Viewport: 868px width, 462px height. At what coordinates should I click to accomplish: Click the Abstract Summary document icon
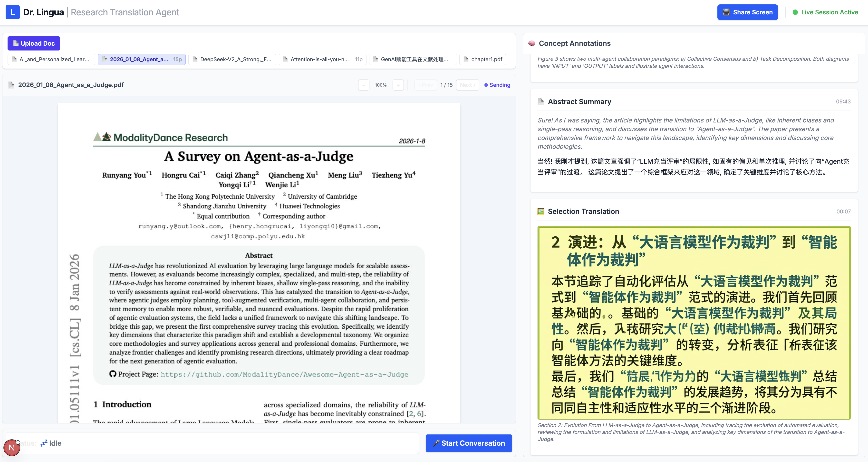541,101
